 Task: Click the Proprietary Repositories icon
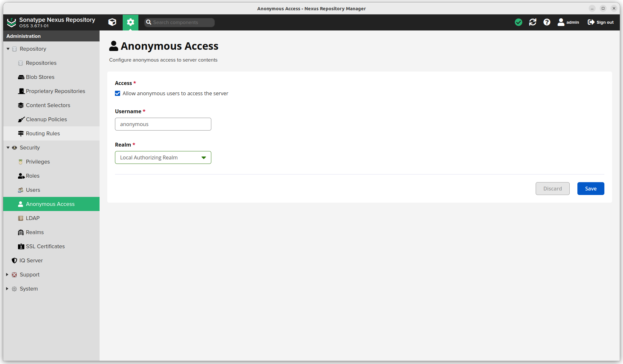pyautogui.click(x=21, y=91)
